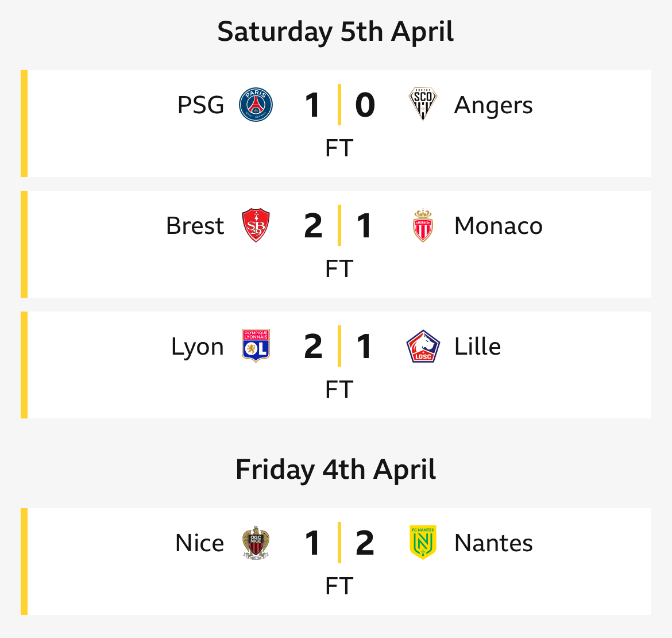Select the Nantes team name
672x638 pixels.
coord(493,543)
